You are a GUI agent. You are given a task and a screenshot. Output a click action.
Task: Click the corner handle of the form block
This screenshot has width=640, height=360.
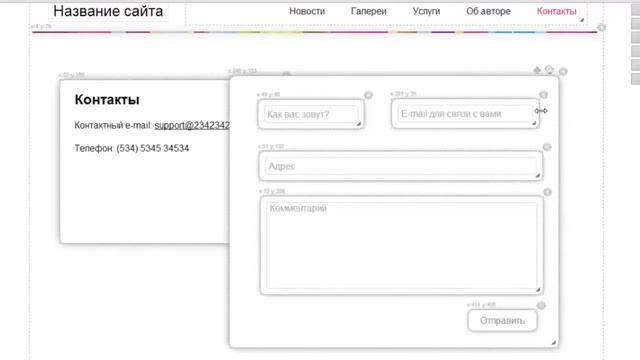(554, 342)
